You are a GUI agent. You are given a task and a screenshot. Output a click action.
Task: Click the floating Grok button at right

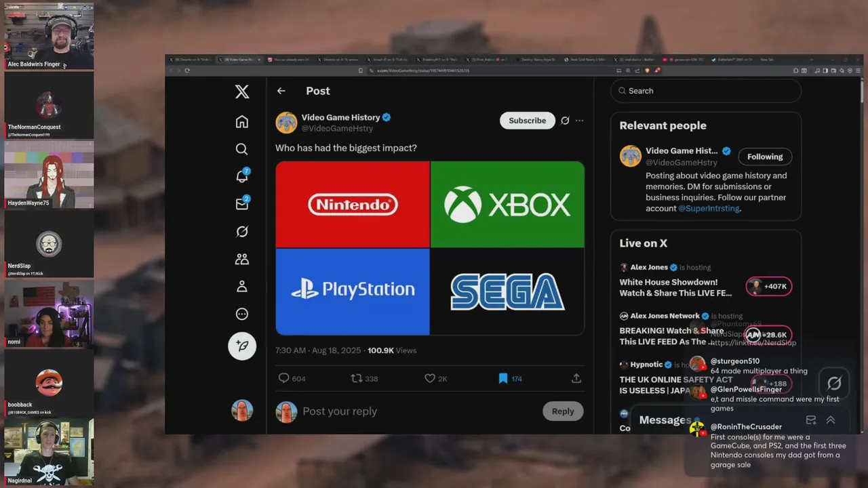tap(834, 384)
